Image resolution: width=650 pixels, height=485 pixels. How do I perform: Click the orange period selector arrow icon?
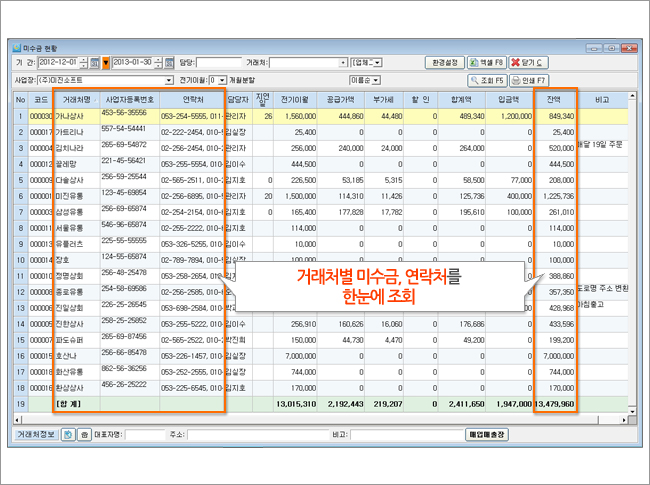pyautogui.click(x=106, y=62)
